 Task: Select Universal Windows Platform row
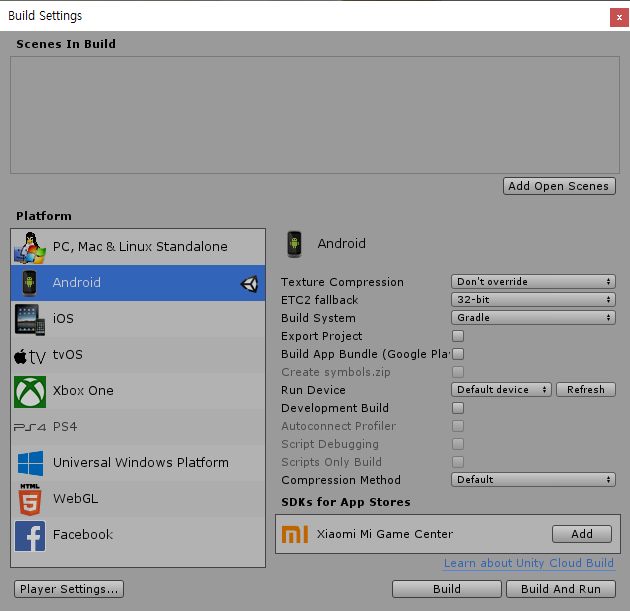138,463
